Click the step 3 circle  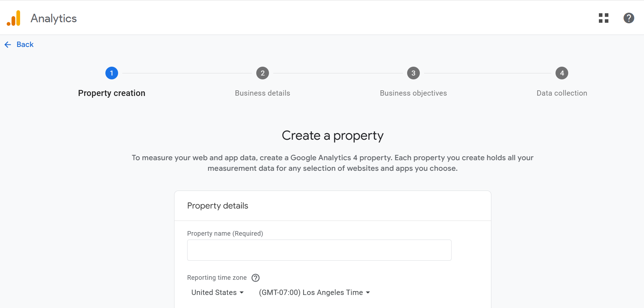tap(413, 73)
